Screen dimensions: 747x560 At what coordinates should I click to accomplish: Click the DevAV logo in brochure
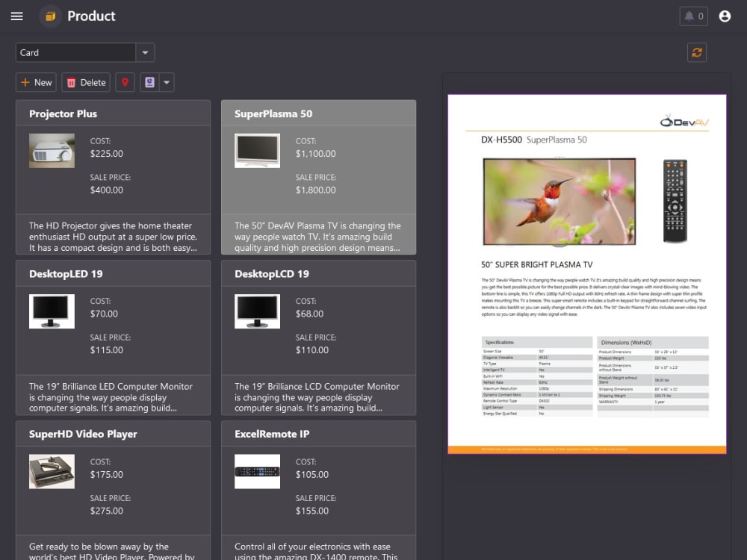pyautogui.click(x=684, y=122)
